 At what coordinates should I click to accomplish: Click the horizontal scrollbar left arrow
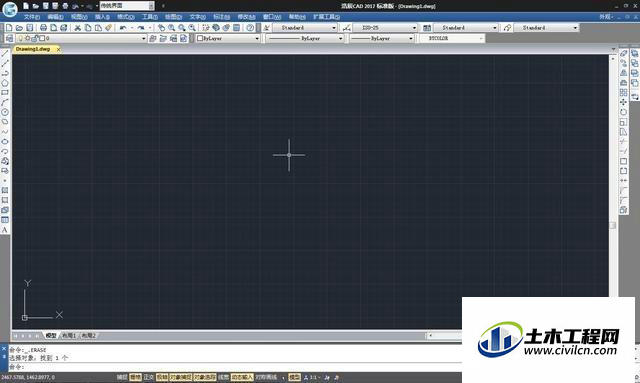430,336
